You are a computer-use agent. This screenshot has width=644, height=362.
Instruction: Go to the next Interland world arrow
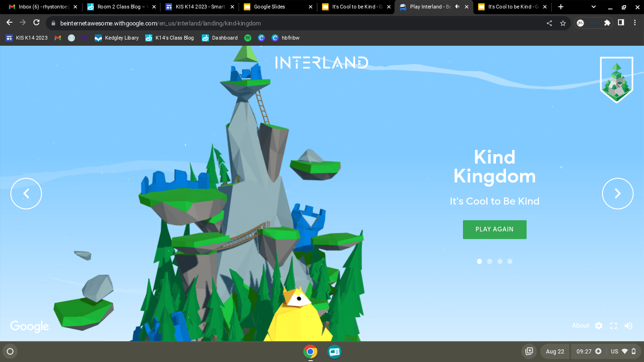tap(618, 193)
